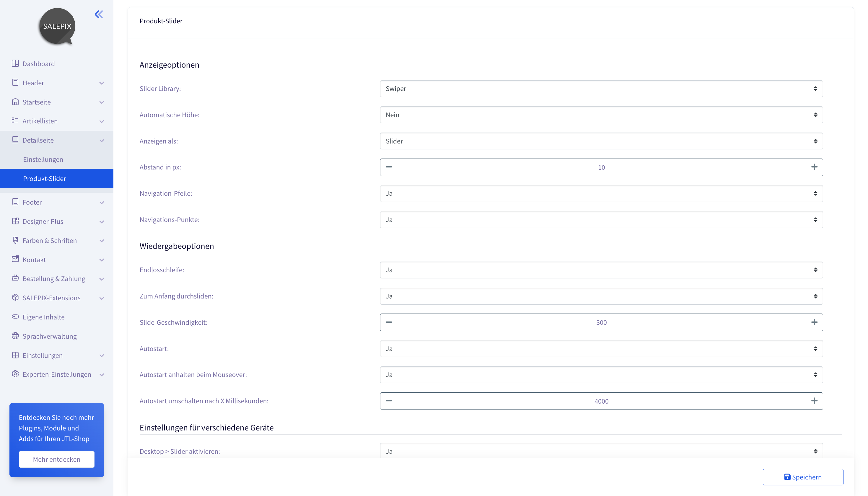The image size is (868, 496).
Task: Open the Zum Anfang durchsliden dropdown
Action: (x=601, y=296)
